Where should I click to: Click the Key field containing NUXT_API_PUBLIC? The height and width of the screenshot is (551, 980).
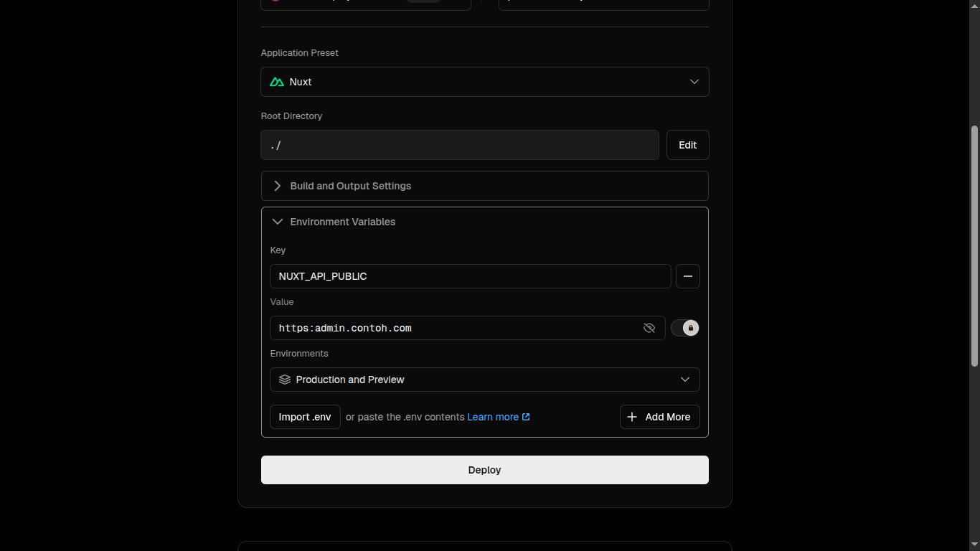(x=471, y=276)
